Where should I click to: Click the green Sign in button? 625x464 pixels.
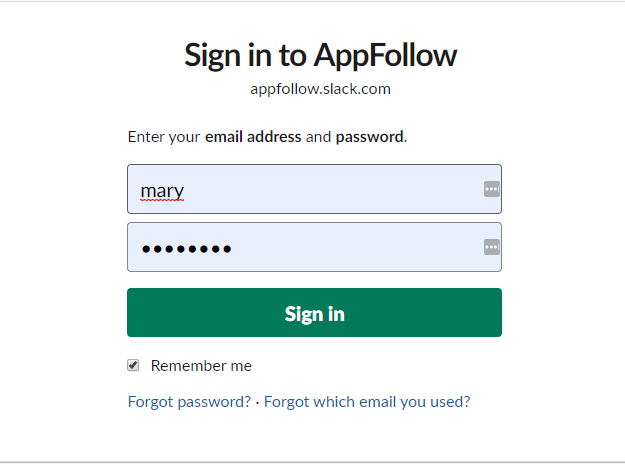tap(314, 313)
